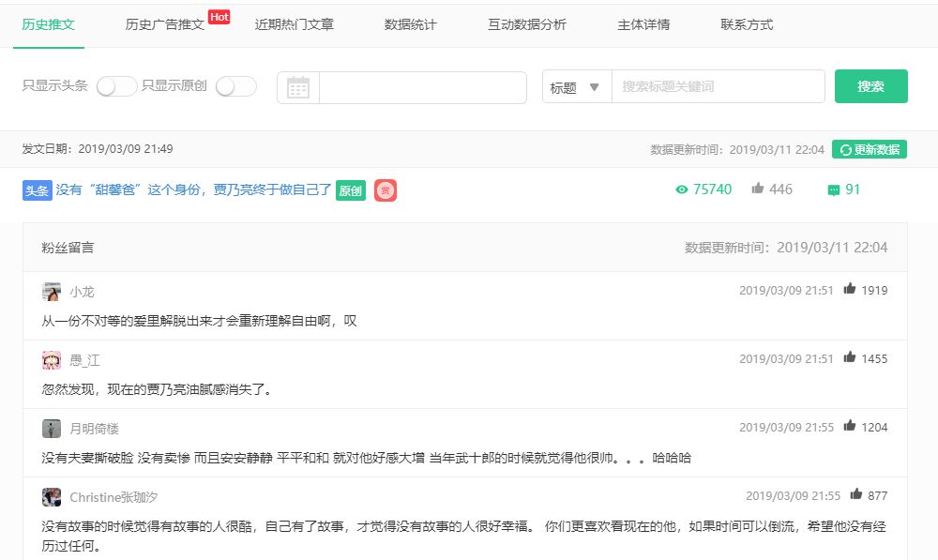The image size is (938, 560).
Task: Toggle the 只显示头条 switch
Action: pyautogui.click(x=116, y=86)
